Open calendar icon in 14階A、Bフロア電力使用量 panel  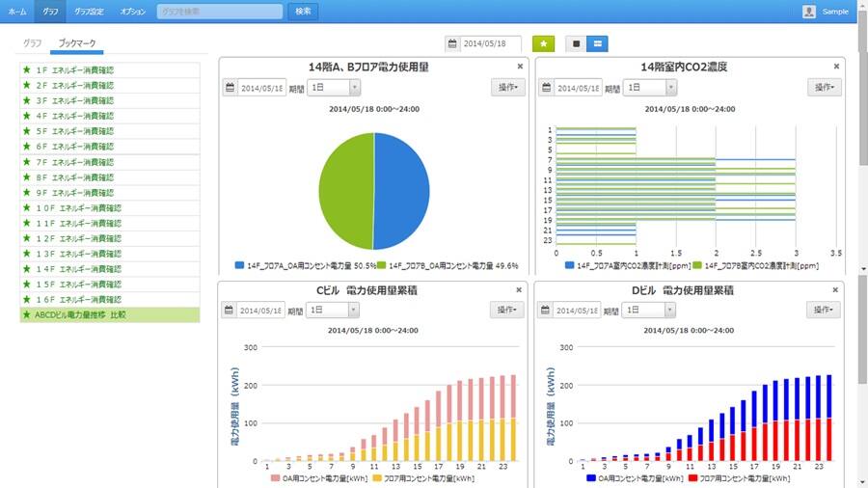[x=231, y=88]
